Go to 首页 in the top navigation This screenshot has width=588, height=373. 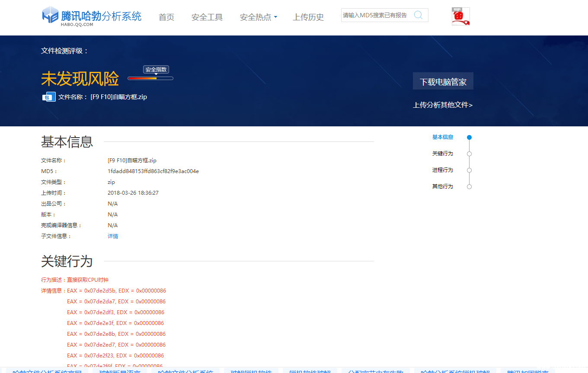coord(166,17)
